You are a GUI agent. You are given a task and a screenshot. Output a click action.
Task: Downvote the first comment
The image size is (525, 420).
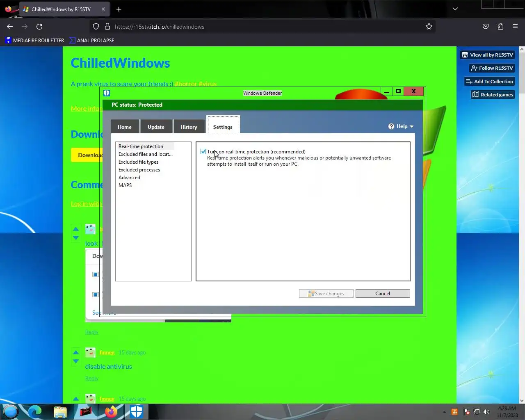point(76,237)
